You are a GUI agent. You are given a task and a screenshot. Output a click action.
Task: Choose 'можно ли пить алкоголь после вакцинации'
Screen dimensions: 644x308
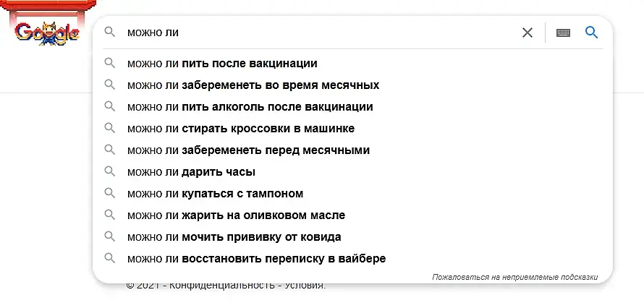[x=250, y=107]
